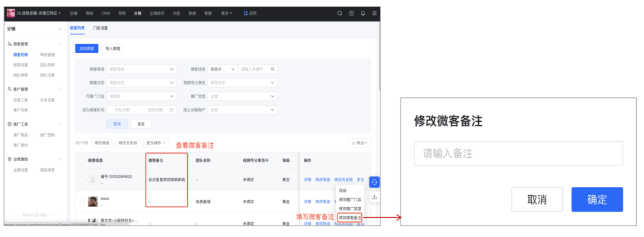Select 冻结 in the 更多 popup menu
This screenshot has height=237, width=644.
342,190
